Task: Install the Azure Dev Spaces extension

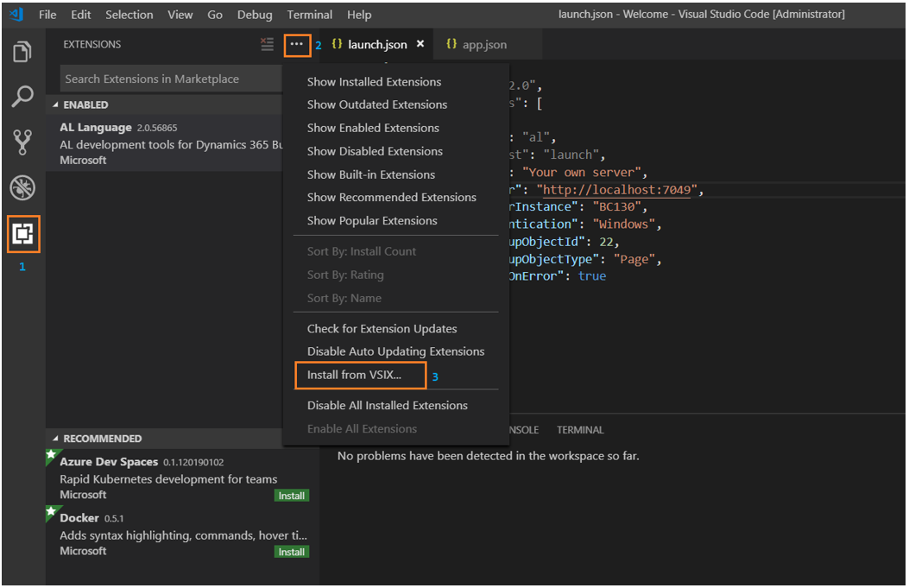Action: point(292,496)
